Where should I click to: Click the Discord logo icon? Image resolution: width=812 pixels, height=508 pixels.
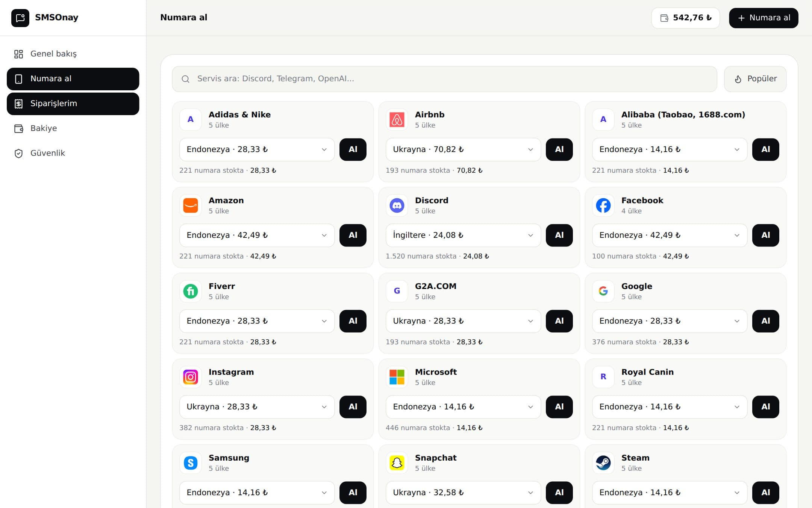397,205
